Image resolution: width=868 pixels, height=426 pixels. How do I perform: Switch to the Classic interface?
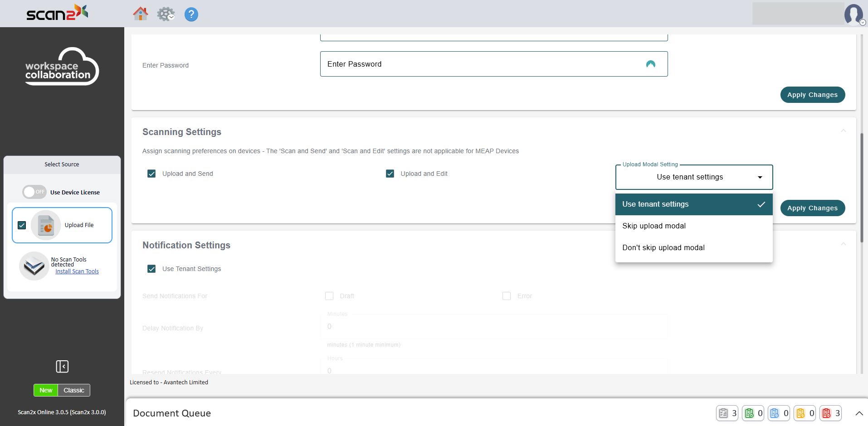[x=73, y=390]
